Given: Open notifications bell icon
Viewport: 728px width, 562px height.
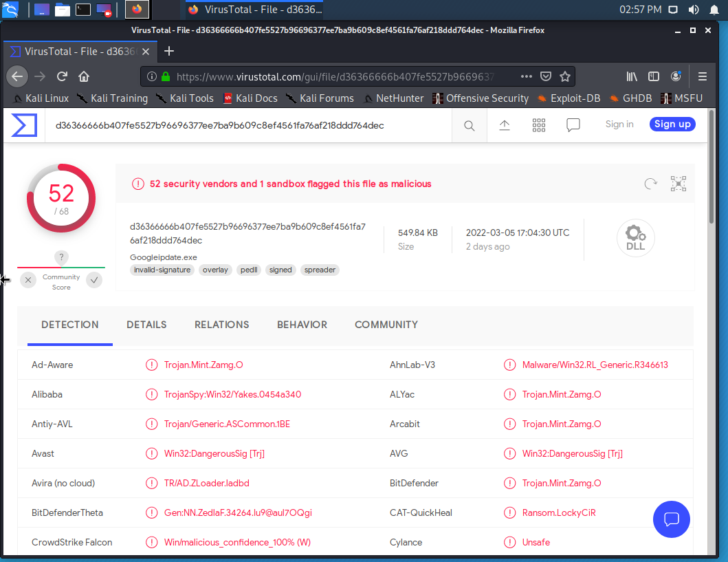Looking at the screenshot, I should pyautogui.click(x=714, y=10).
